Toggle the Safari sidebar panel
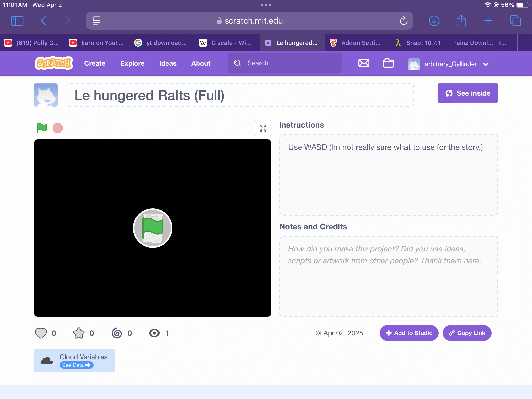532x399 pixels. 17,21
